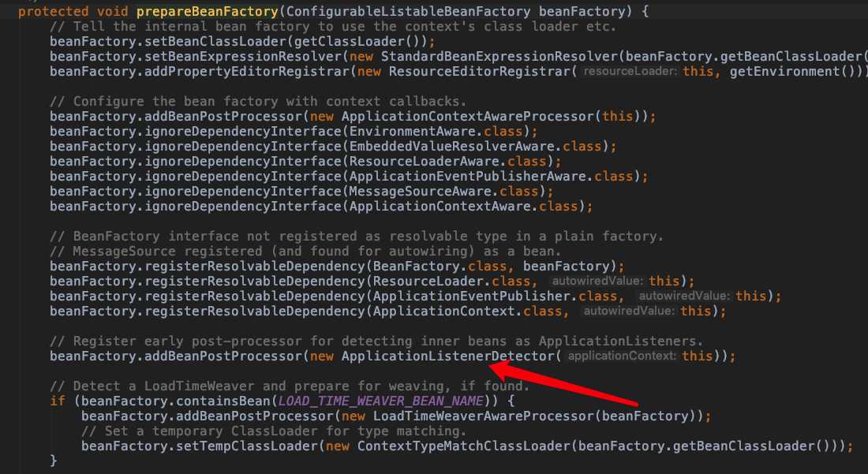The height and width of the screenshot is (474, 868).
Task: Click ApplicationContext.class argument
Action: point(467,311)
